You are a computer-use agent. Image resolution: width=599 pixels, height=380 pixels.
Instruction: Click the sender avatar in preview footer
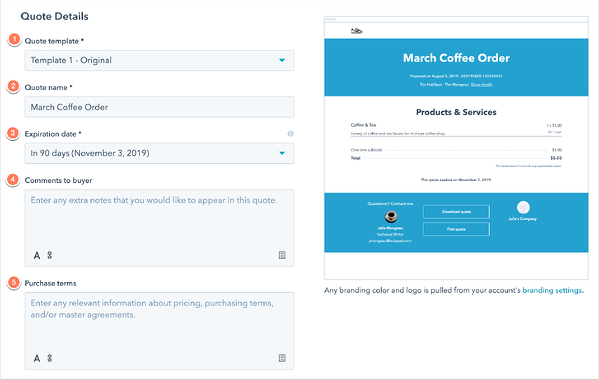[x=390, y=217]
